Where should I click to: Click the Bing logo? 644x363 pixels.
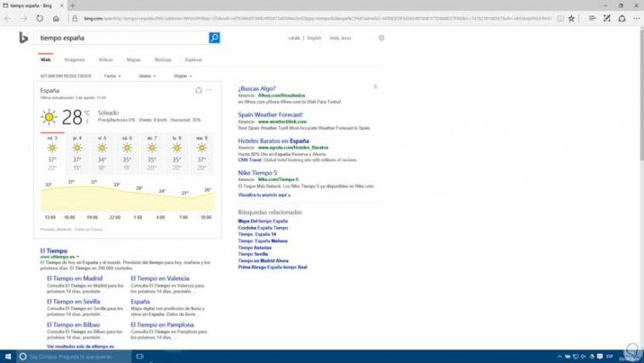pos(24,37)
